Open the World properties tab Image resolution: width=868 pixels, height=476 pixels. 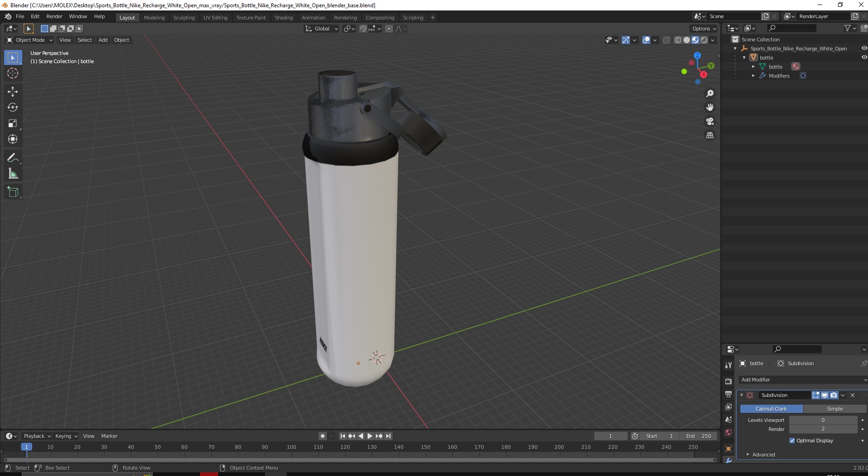tap(728, 432)
